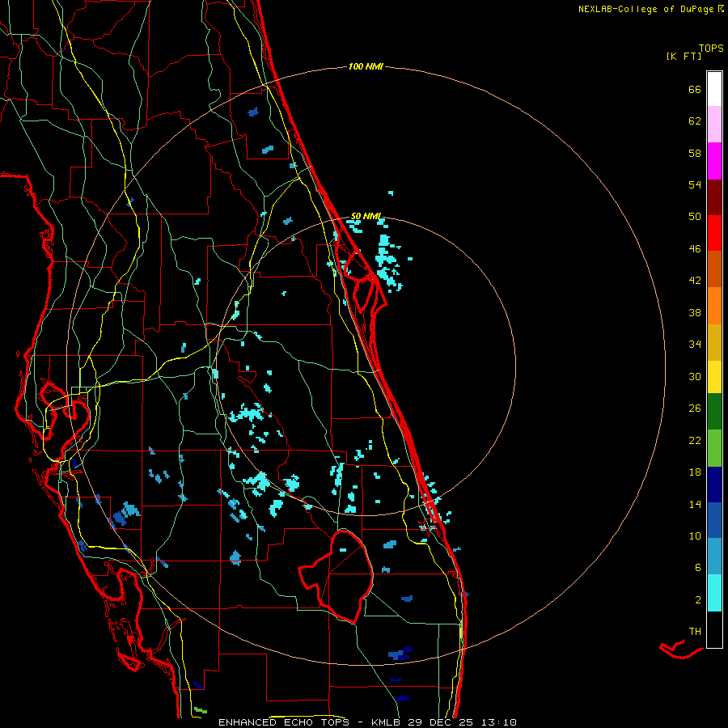Click the legend value 58
This screenshot has height=728, width=728.
[x=695, y=153]
